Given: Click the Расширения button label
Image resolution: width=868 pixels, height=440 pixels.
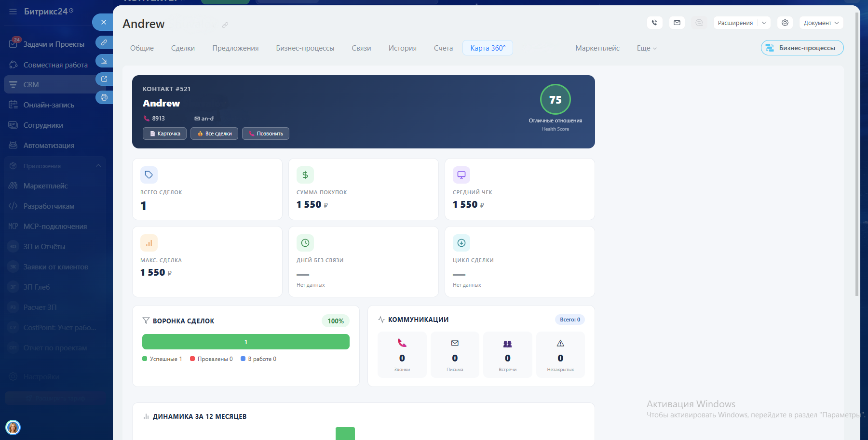Looking at the screenshot, I should pos(735,23).
